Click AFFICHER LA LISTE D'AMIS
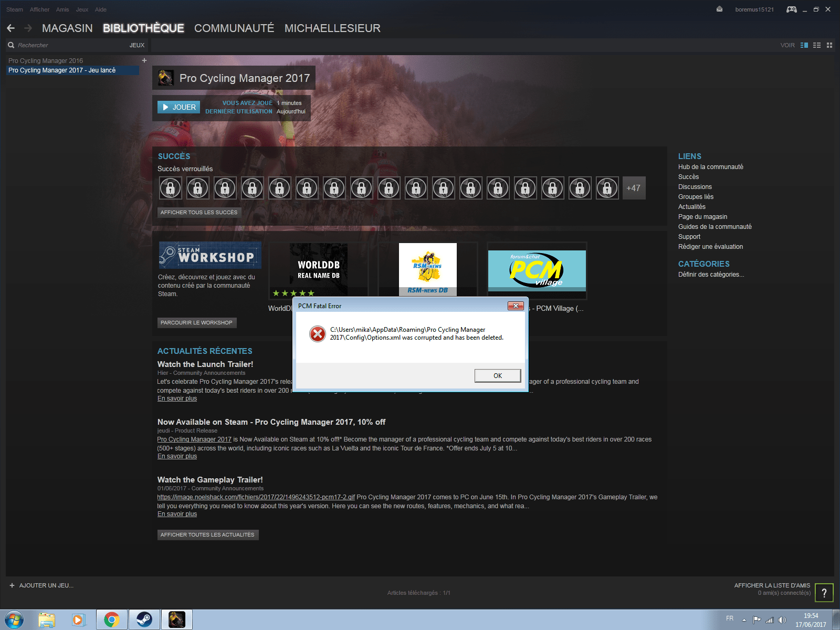The width and height of the screenshot is (840, 630). tap(772, 585)
